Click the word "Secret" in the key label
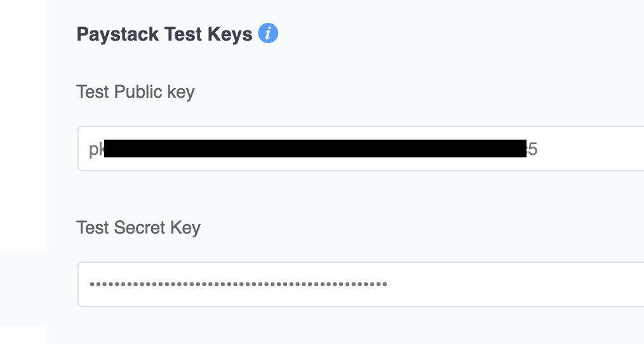Screen dimensions: 644x344 tap(140, 227)
